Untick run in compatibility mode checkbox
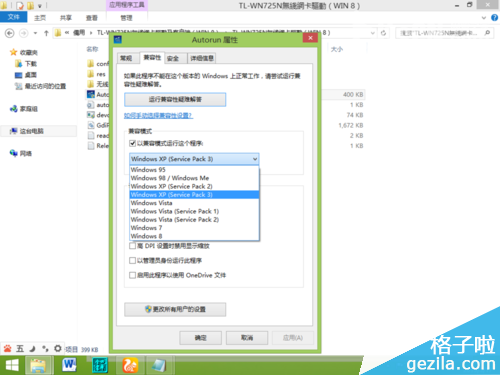Viewport: 500px width, 375px height. (x=132, y=143)
